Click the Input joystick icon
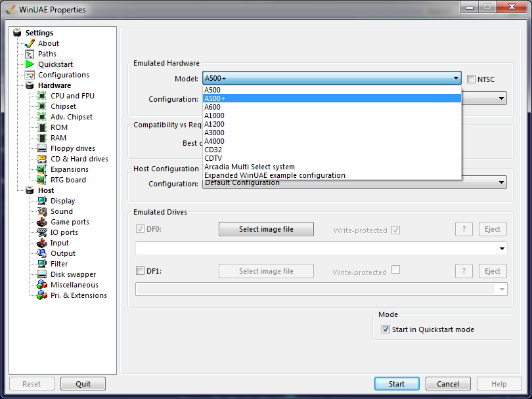Image resolution: width=532 pixels, height=399 pixels. point(42,243)
